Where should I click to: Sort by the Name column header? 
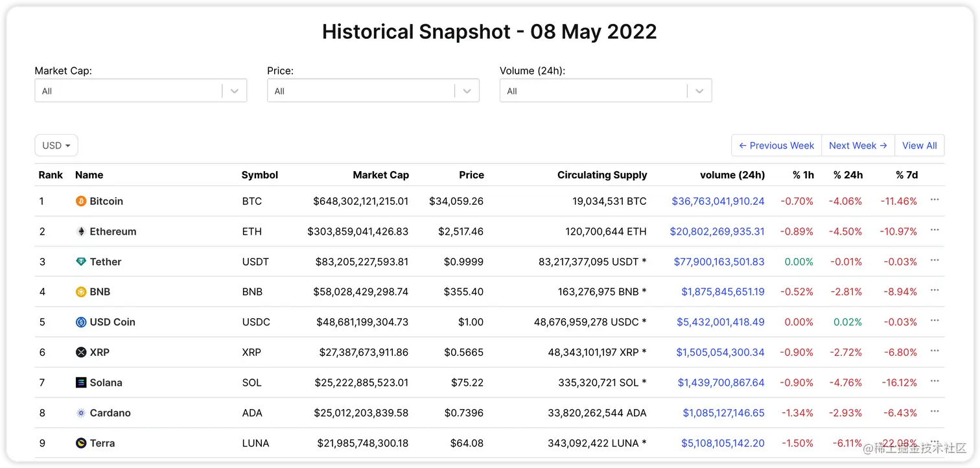pyautogui.click(x=89, y=175)
